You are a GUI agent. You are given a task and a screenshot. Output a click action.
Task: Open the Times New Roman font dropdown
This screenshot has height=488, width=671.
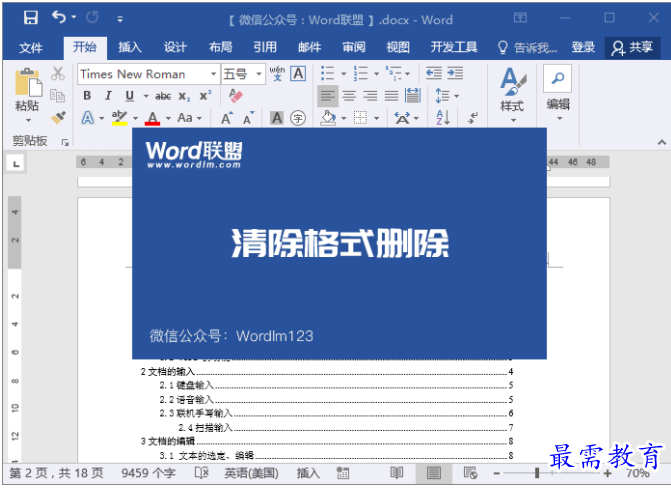point(213,74)
